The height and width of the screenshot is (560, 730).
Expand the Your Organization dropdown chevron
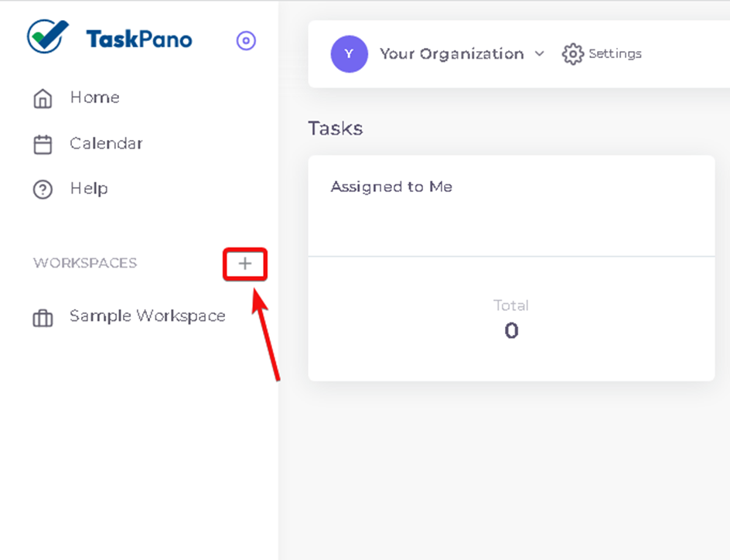(540, 54)
